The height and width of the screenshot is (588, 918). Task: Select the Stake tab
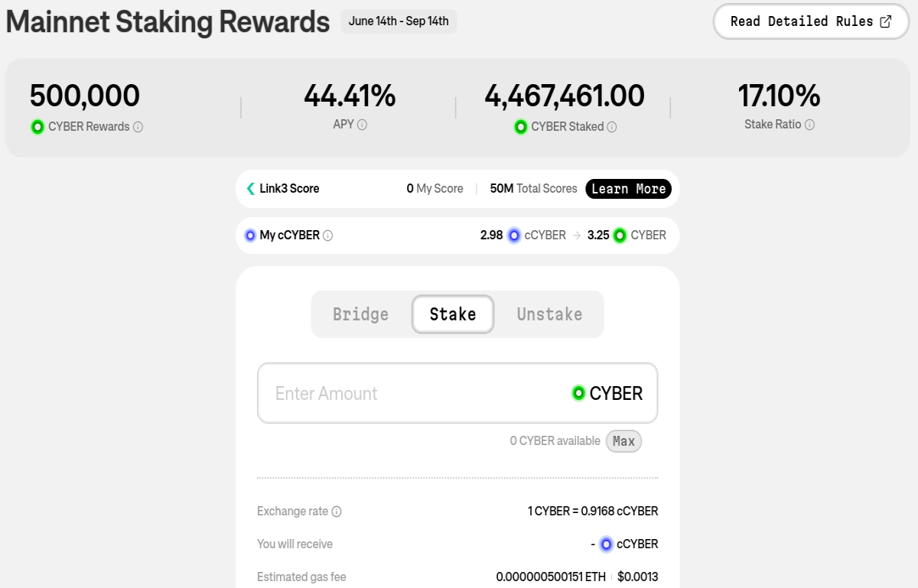point(453,314)
